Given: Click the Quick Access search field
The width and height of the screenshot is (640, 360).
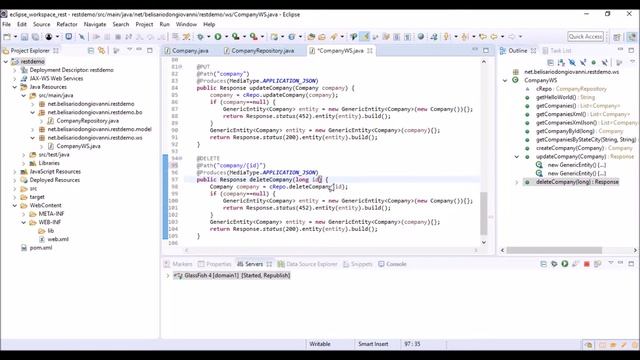Looking at the screenshot, I should (x=585, y=37).
